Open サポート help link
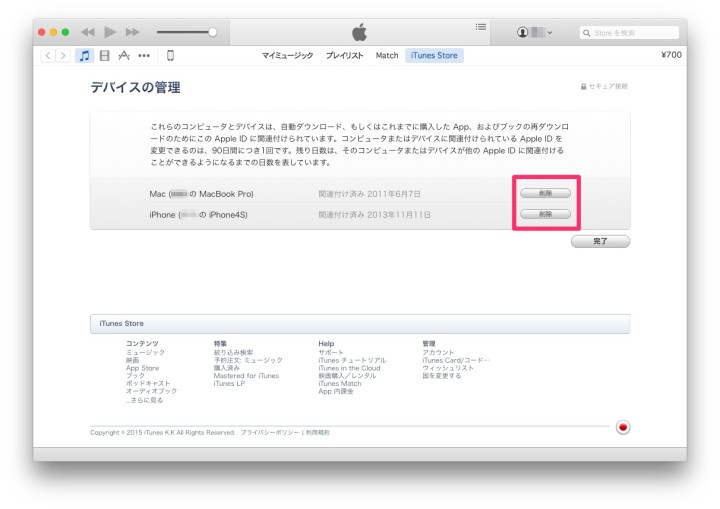 [x=331, y=352]
